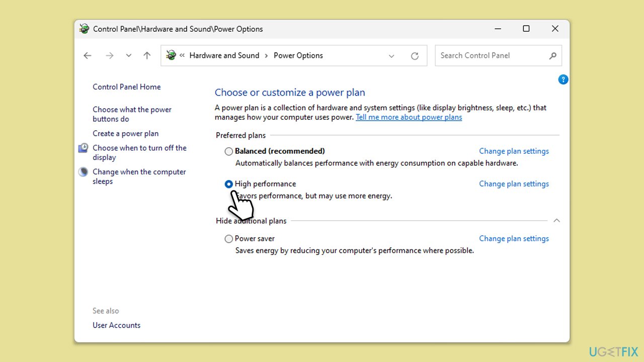Refresh the Power Options page
The image size is (644, 362).
pyautogui.click(x=415, y=56)
